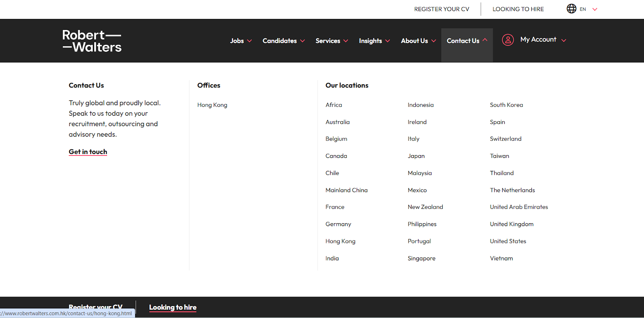Select the Australia location
This screenshot has width=644, height=318.
[337, 122]
